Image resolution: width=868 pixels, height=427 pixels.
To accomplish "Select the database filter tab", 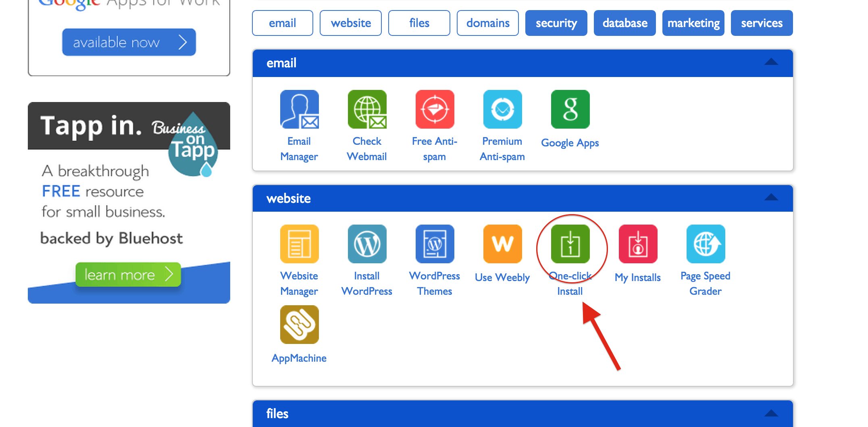I will point(625,23).
